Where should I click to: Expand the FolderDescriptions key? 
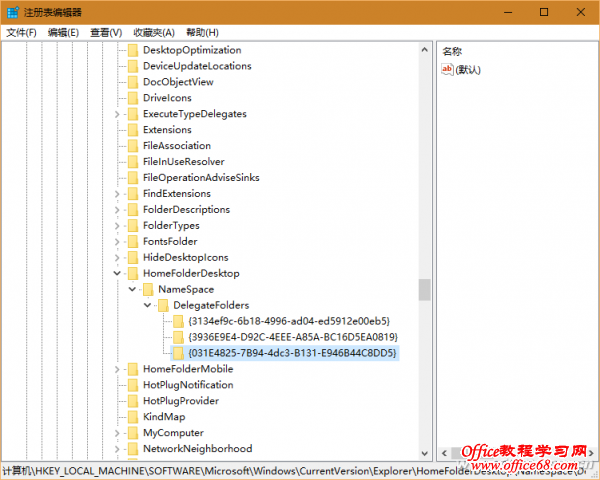[117, 210]
